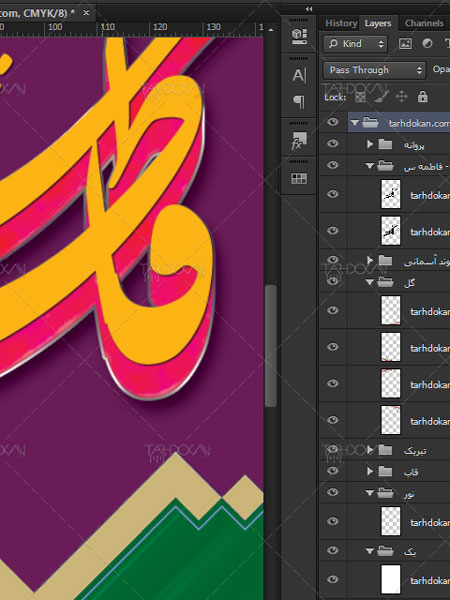Select thumbnail with red in top-left corner
The image size is (450, 600).
391,383
